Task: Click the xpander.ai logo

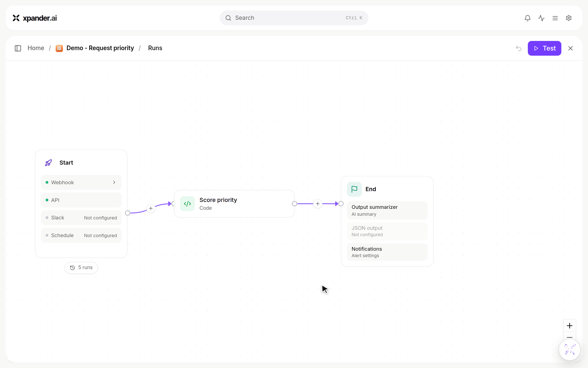Action: (x=35, y=18)
